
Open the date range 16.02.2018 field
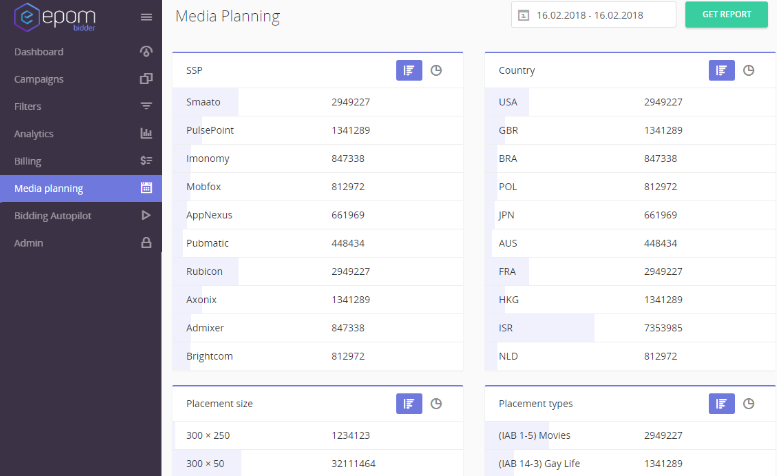[x=594, y=15]
